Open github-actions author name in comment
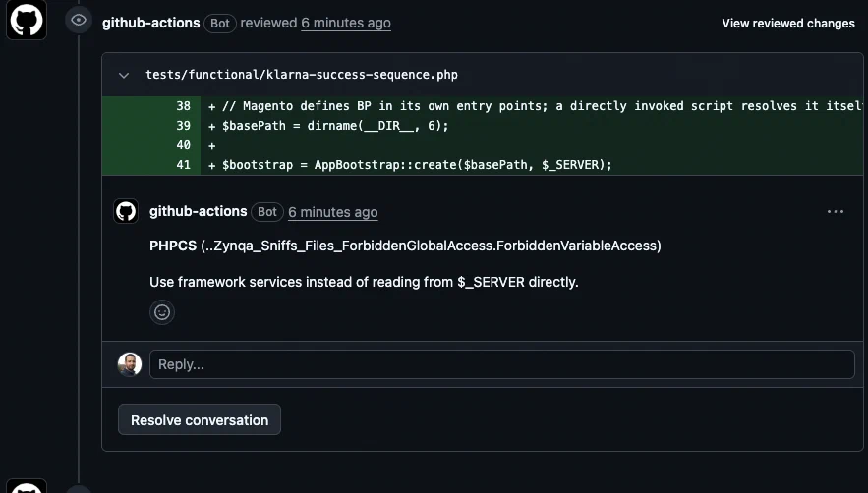Viewport: 868px width, 493px height. pyautogui.click(x=199, y=211)
